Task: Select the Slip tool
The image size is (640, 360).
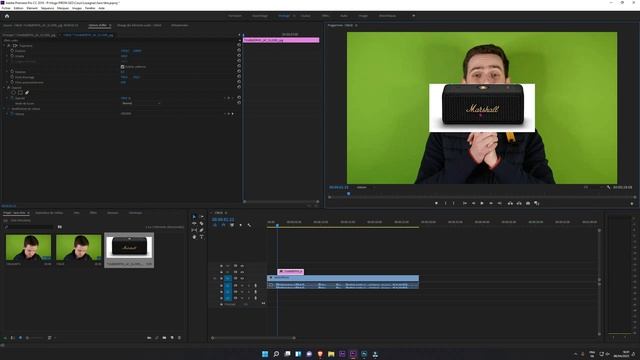Action: [194, 230]
